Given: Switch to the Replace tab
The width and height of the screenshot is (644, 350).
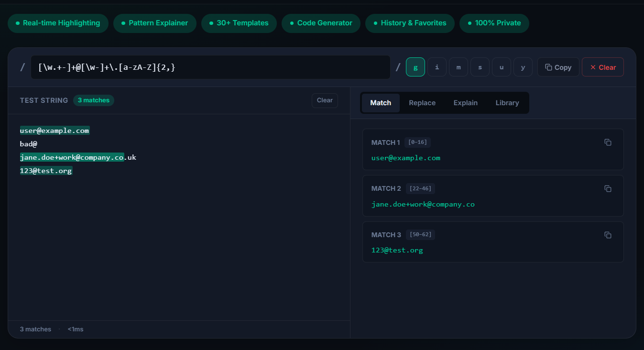Looking at the screenshot, I should coord(422,103).
